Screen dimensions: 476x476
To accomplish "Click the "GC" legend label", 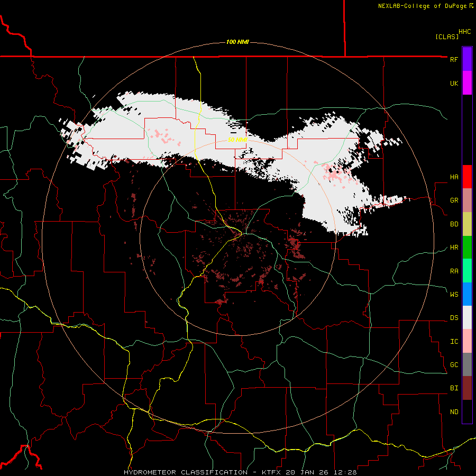I will point(454,365).
